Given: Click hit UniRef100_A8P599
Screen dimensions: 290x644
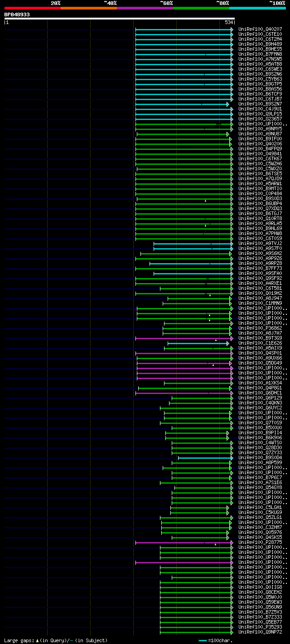Looking at the screenshot, I should pos(260,462).
